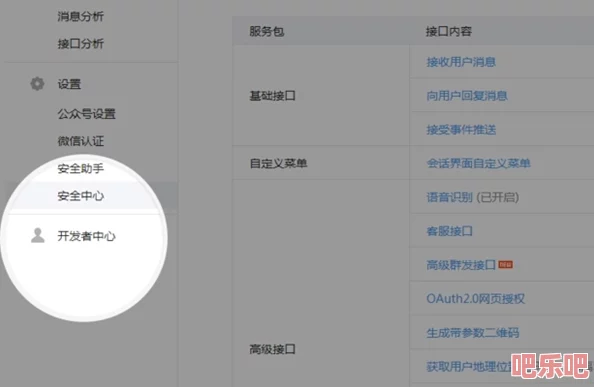Click the 接口内容 column header
This screenshot has width=594, height=387.
(x=449, y=31)
